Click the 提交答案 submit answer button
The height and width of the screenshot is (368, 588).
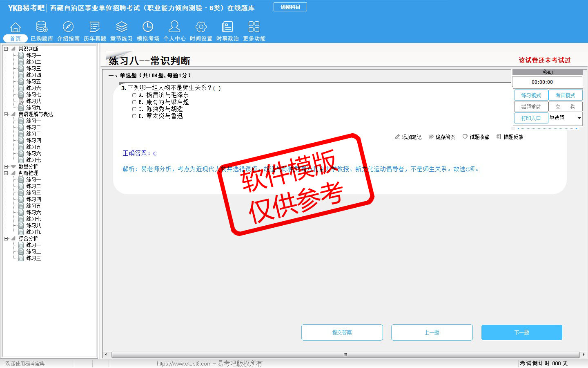click(342, 332)
